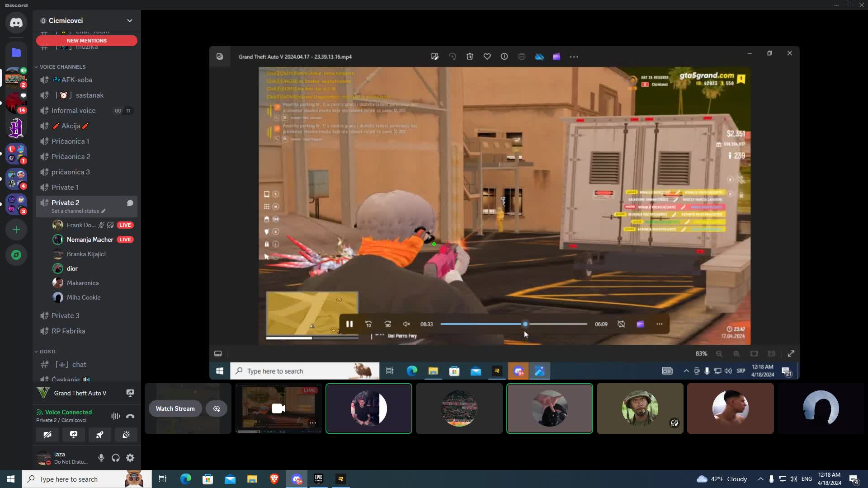Screen dimensions: 868x488
Task: Click the edit image icon in Photos viewer
Action: pos(435,56)
